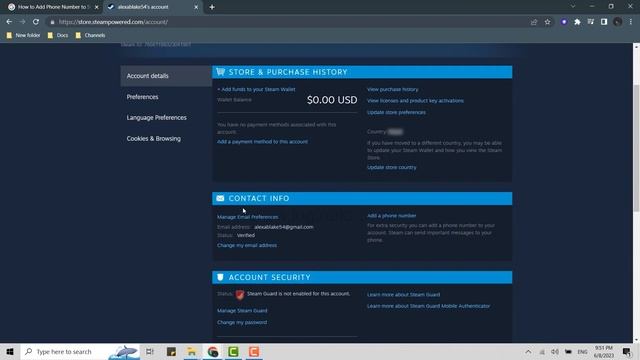Open the tab search dropdown arrow
Viewport: 640px width, 360px height.
point(573,7)
